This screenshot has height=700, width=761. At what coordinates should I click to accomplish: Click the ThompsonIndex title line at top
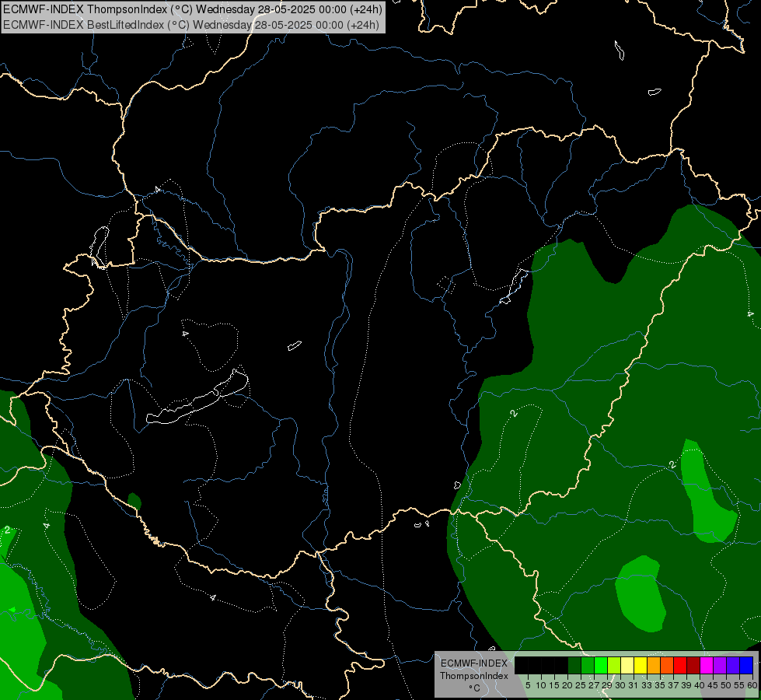193,9
